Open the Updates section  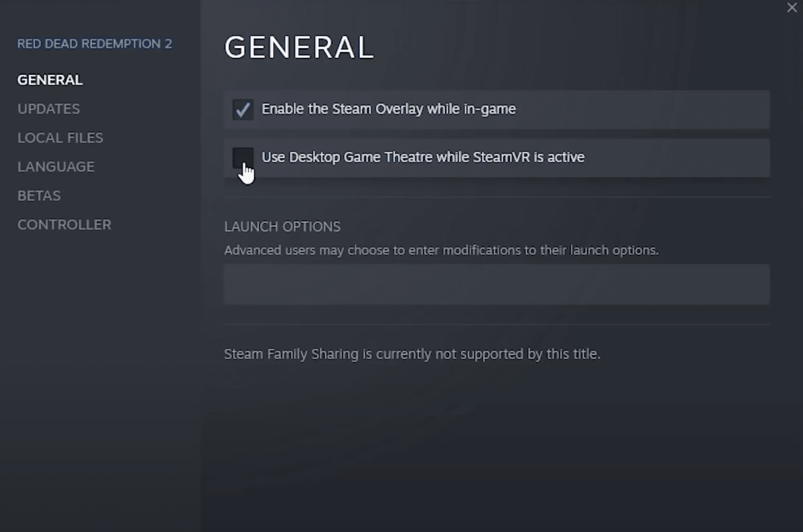49,109
